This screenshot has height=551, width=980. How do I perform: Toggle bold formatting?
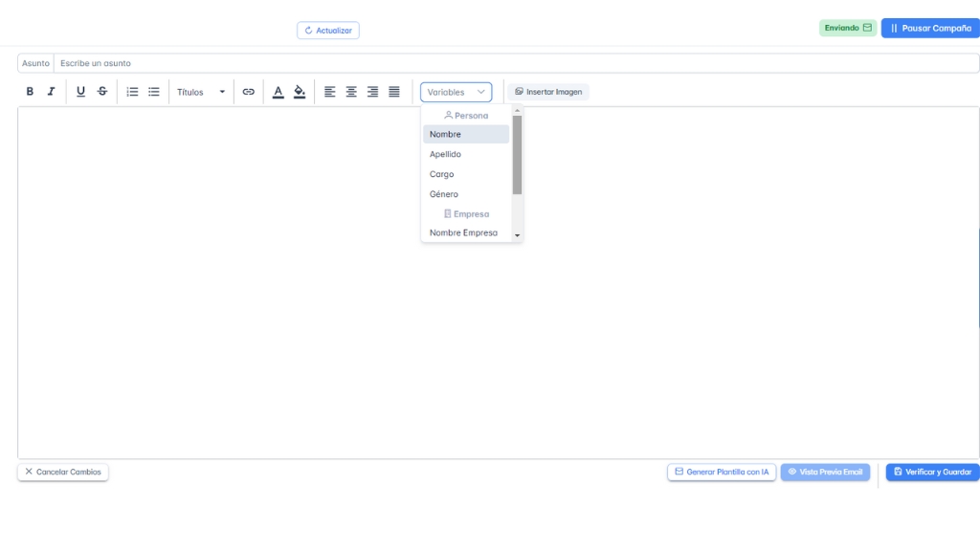pos(30,92)
